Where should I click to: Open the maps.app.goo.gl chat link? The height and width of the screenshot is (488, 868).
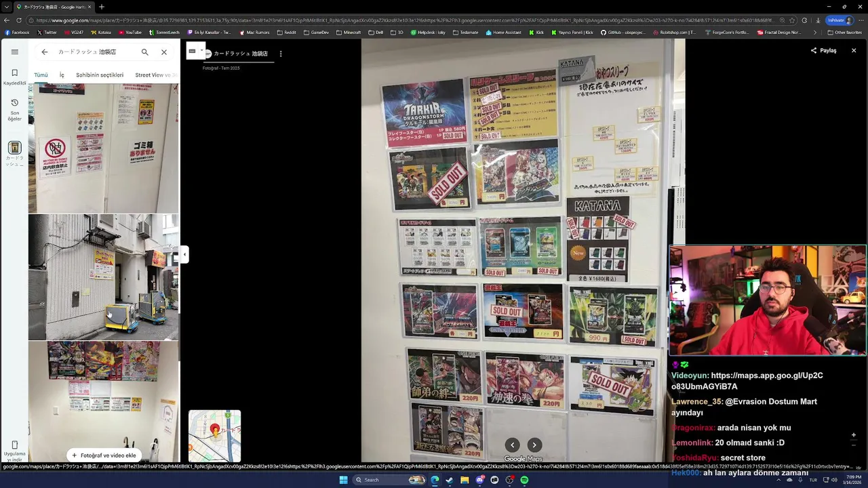coord(747,381)
